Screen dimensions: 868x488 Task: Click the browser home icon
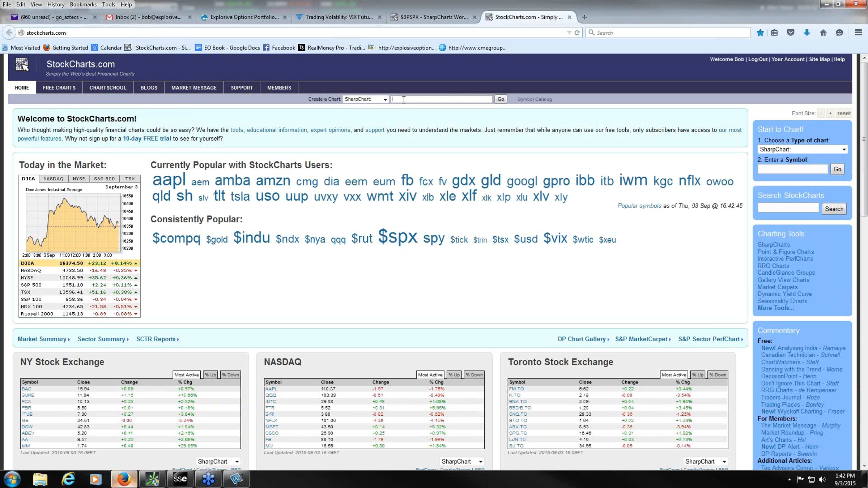(x=823, y=33)
